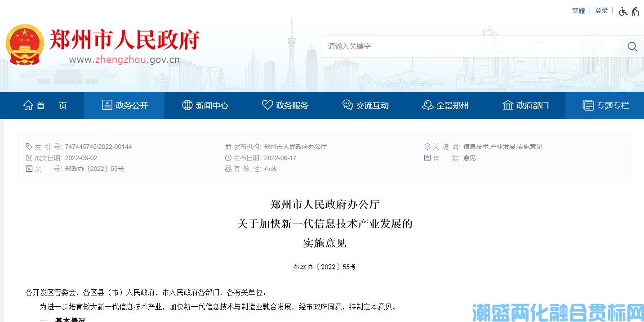Click the tag icon beside 索引号
Image resolution: width=644 pixels, height=322 pixels.
[29, 147]
